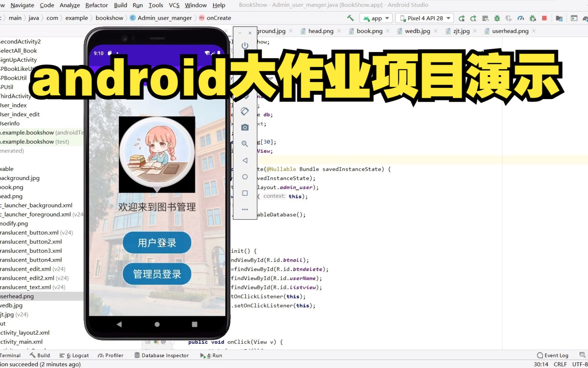This screenshot has height=368, width=588.
Task: Tap the phone's home navigation button
Action: pyautogui.click(x=157, y=324)
